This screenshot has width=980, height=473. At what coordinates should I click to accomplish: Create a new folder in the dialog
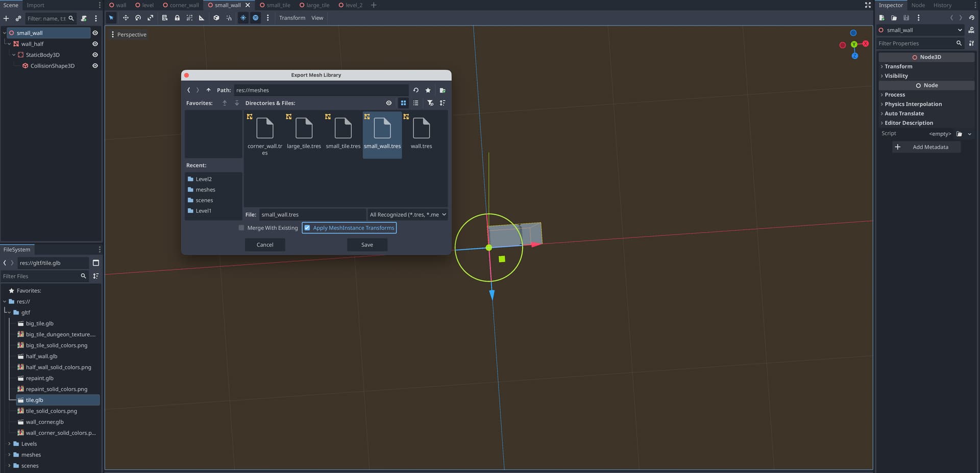443,90
